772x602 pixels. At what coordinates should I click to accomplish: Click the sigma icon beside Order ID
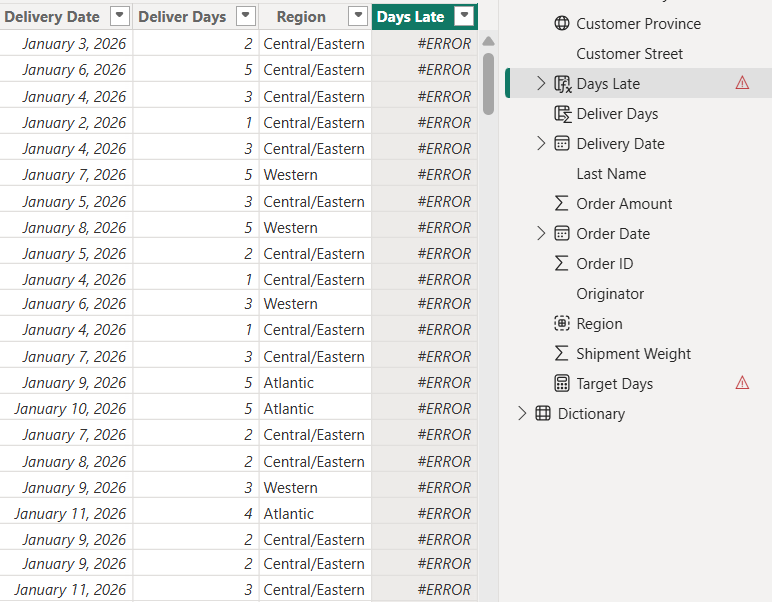(561, 263)
